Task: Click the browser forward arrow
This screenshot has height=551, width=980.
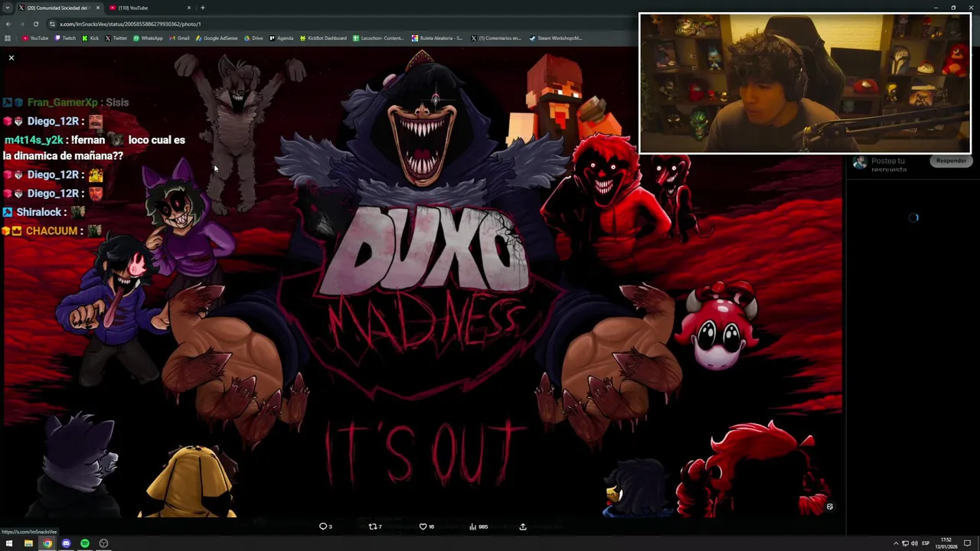Action: point(21,24)
